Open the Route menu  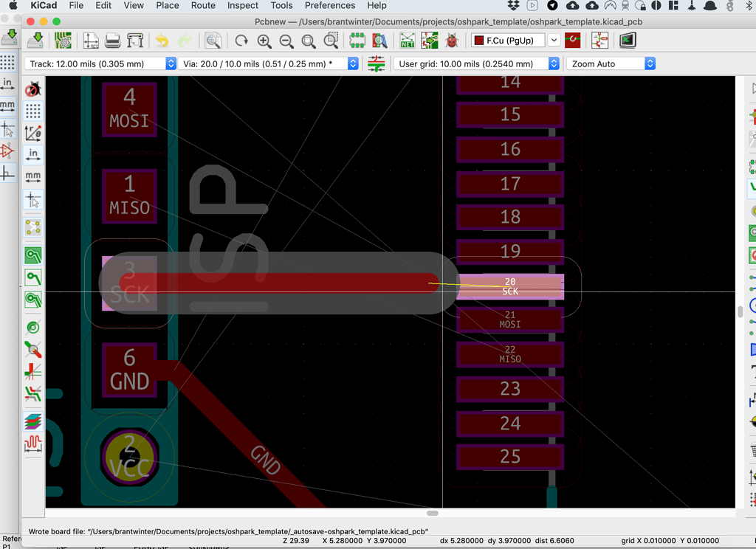[203, 5]
